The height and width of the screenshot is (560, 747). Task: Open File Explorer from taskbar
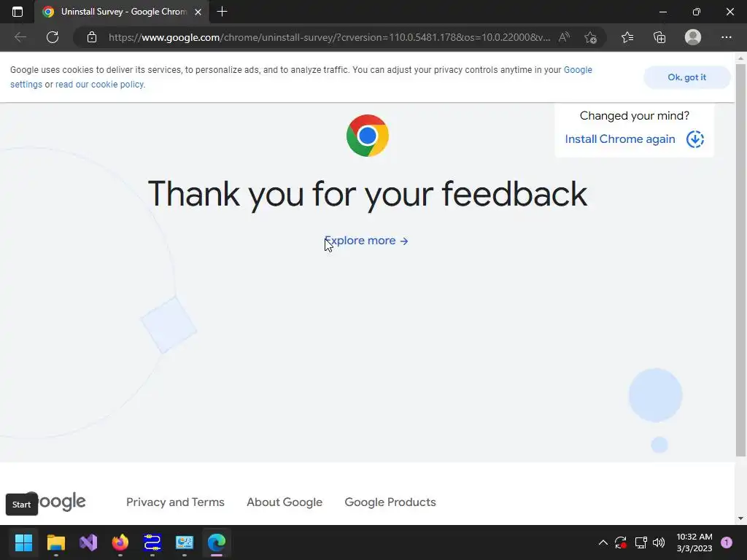(x=55, y=542)
